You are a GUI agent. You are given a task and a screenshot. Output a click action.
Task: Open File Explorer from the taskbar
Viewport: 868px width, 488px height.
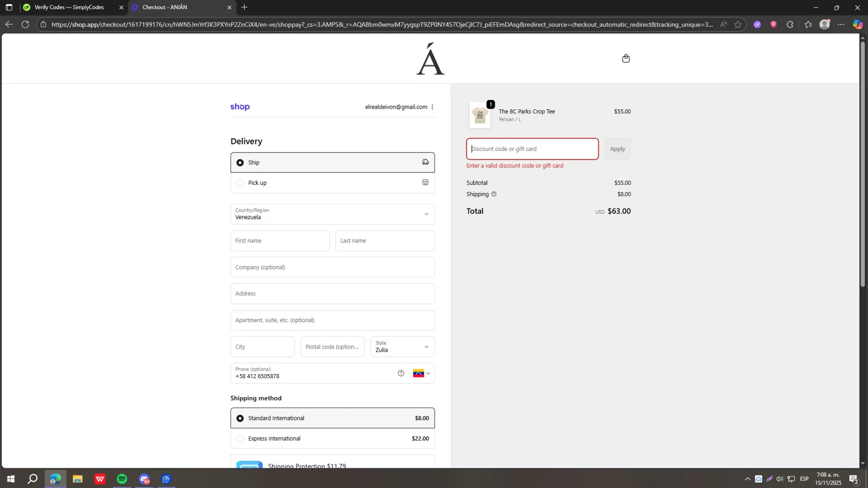(x=78, y=479)
